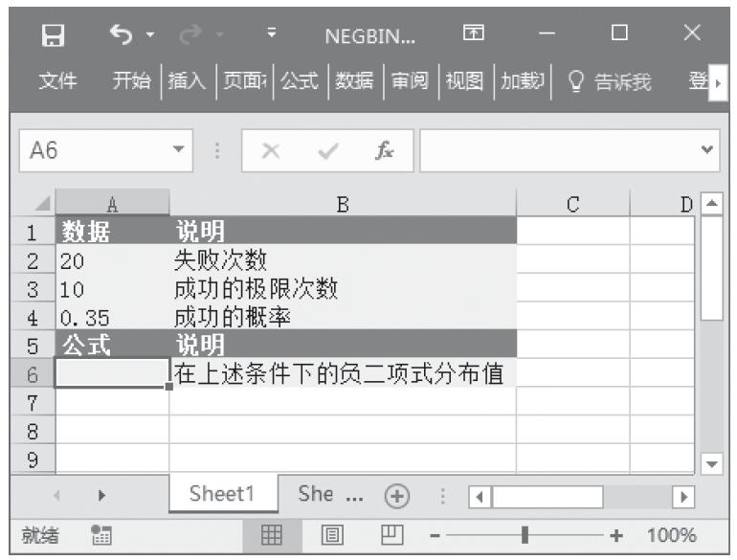Expand the formula bar chevron
Viewport: 737px width, 560px height.
pyautogui.click(x=707, y=151)
